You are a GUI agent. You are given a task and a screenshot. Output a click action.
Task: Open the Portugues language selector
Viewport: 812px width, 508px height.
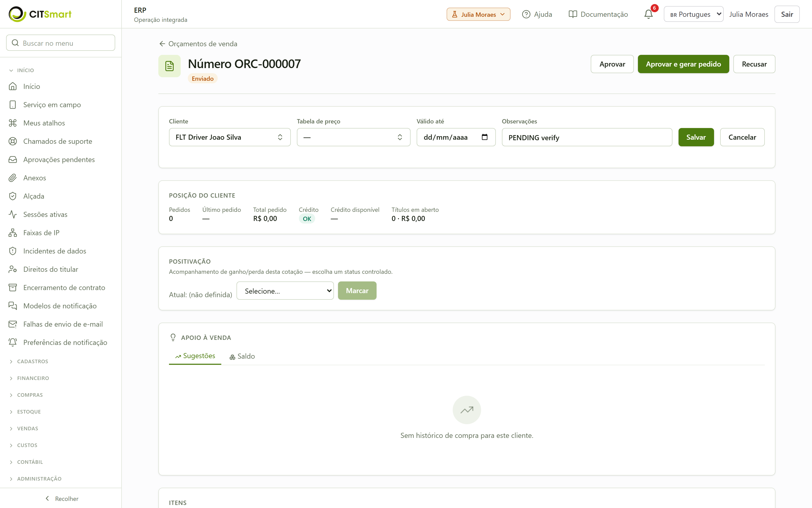(693, 14)
